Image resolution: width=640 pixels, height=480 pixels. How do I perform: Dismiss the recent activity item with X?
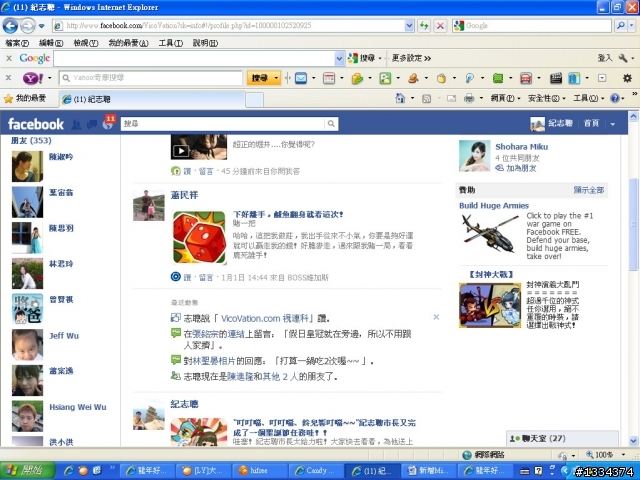[436, 317]
